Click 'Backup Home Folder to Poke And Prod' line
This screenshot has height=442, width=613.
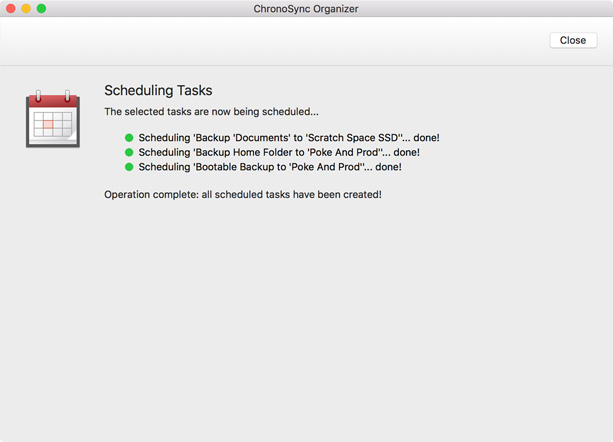click(279, 152)
